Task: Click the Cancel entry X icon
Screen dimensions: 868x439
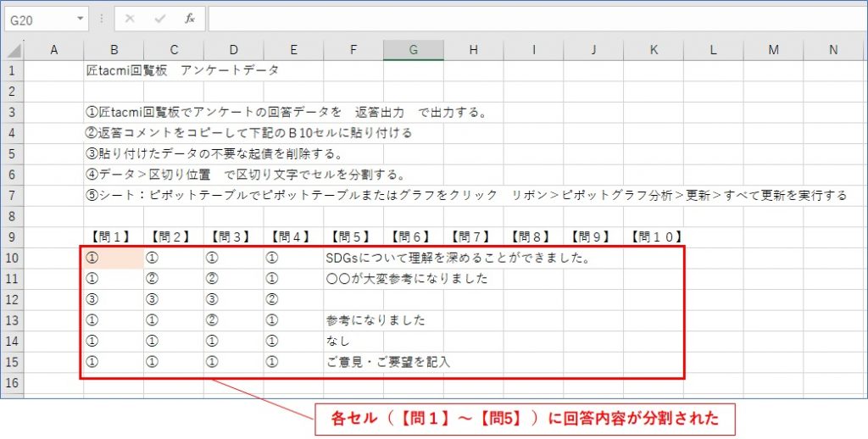Action: pyautogui.click(x=130, y=19)
